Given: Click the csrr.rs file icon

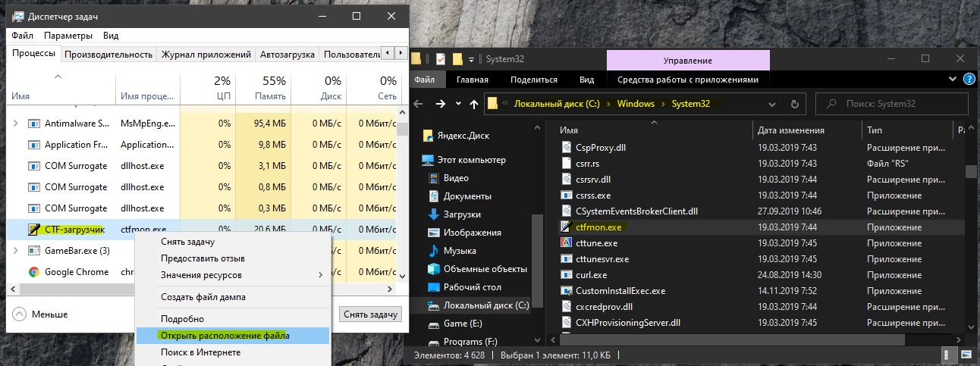Looking at the screenshot, I should [565, 163].
